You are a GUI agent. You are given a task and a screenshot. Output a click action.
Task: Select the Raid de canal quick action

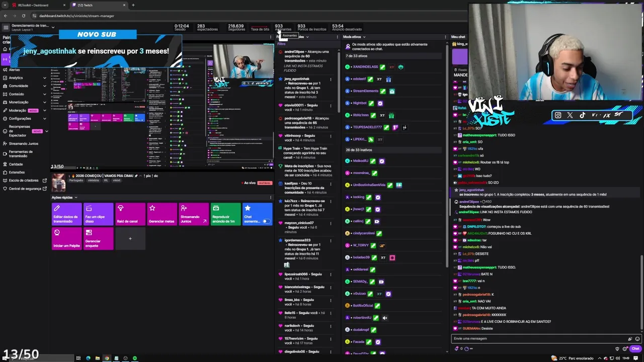(x=130, y=214)
